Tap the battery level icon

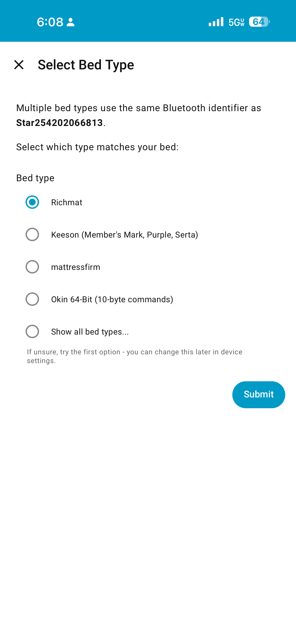pyautogui.click(x=259, y=22)
